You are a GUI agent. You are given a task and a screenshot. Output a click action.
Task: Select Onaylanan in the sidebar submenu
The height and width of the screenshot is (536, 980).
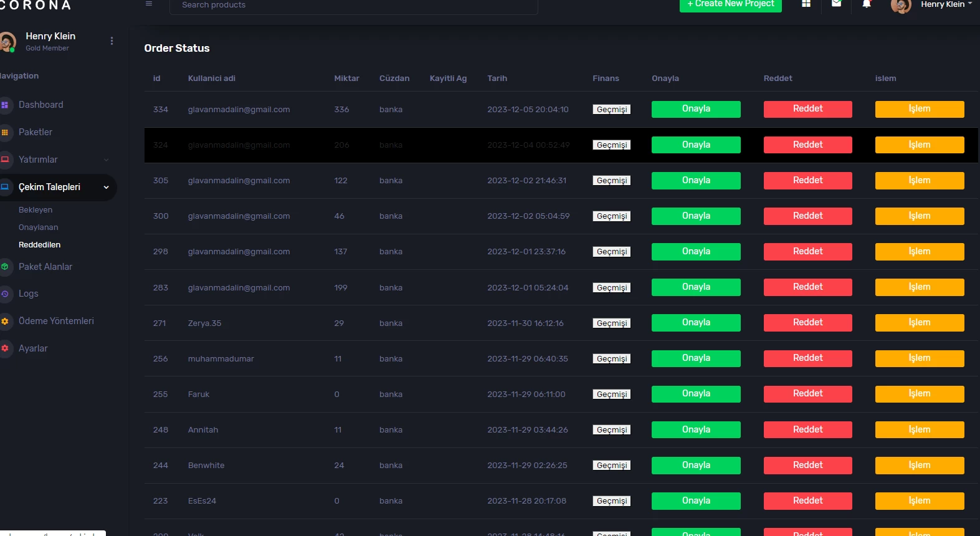pos(39,227)
